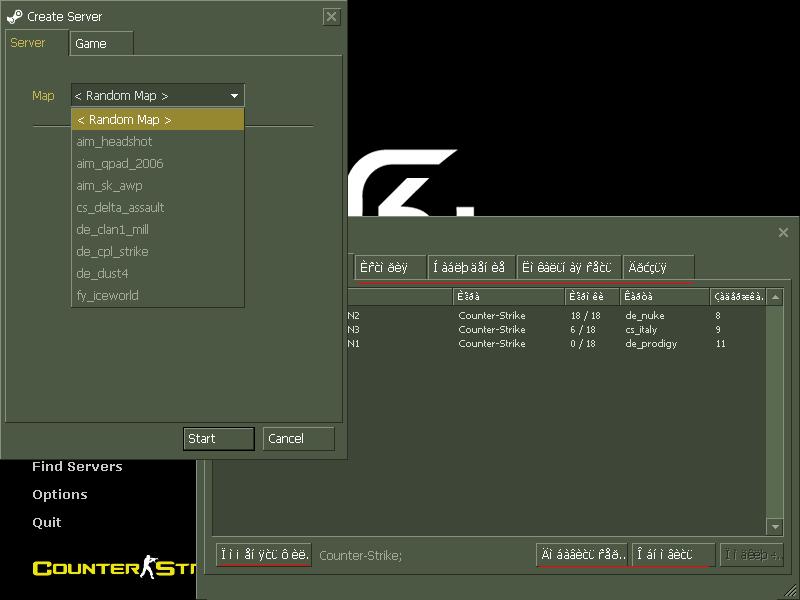800x600 pixels.
Task: Switch to the Game tab
Action: click(x=101, y=44)
